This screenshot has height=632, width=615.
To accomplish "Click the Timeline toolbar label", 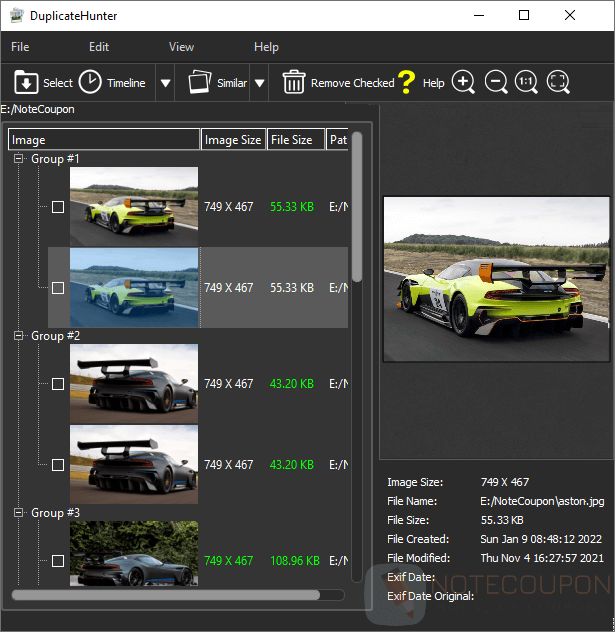I will click(126, 83).
